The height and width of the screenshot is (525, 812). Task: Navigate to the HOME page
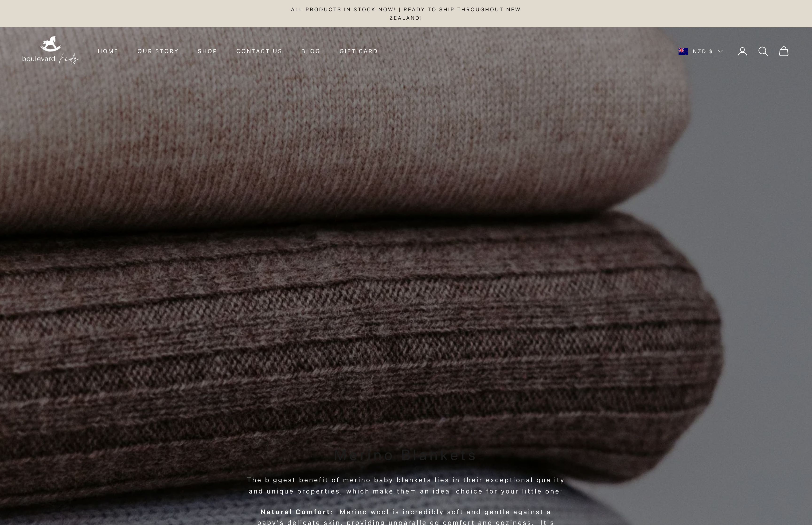(108, 51)
